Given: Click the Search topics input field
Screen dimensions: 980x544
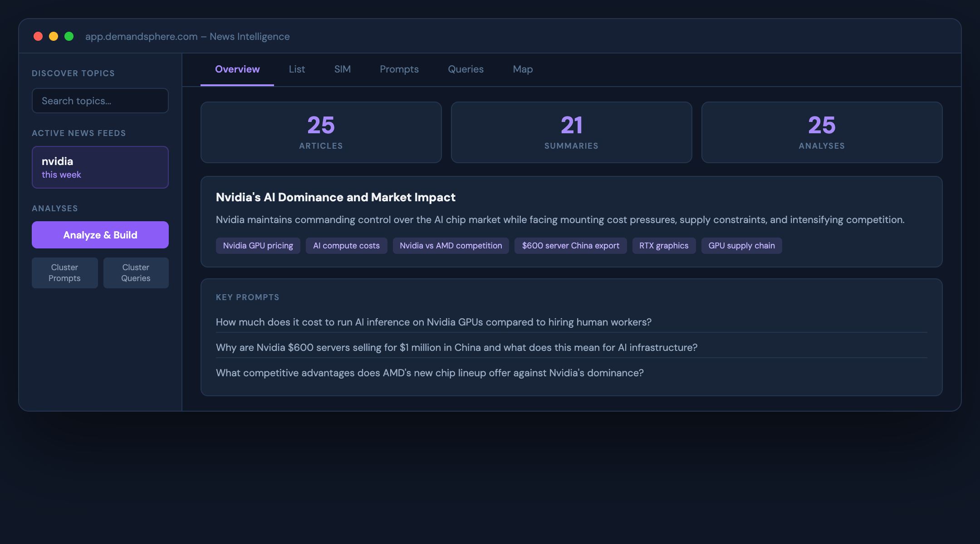Looking at the screenshot, I should (x=100, y=100).
